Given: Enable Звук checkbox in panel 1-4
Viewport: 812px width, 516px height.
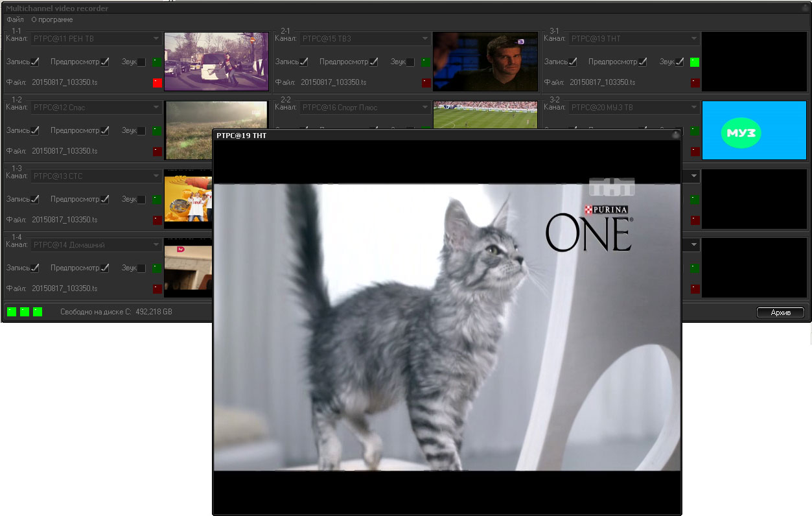Looking at the screenshot, I should click(141, 268).
